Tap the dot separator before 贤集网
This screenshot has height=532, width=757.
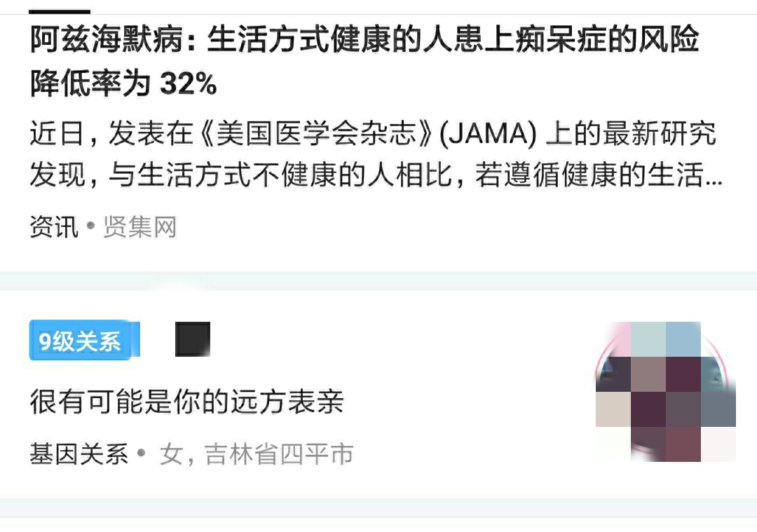click(x=90, y=225)
